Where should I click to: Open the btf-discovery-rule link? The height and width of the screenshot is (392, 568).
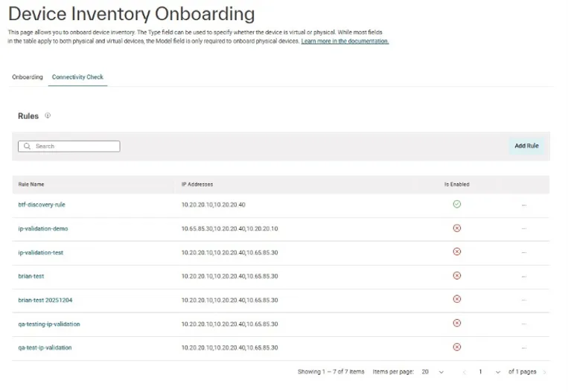coord(42,205)
